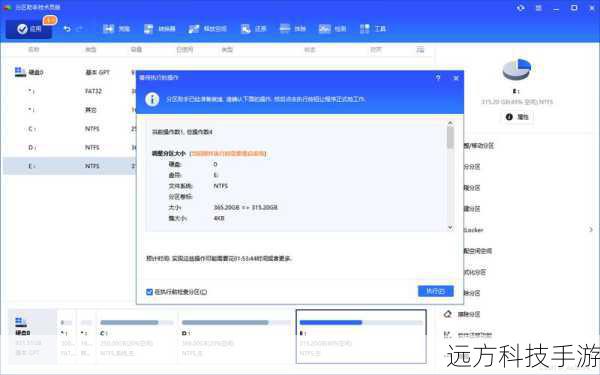Click the second small * partition block in disk map
Image resolution: width=600 pixels, height=375 pixels.
(x=86, y=336)
